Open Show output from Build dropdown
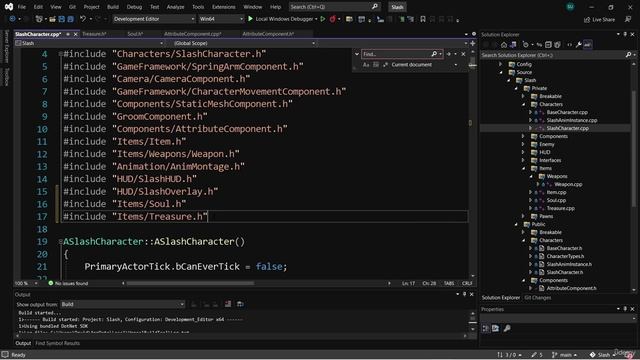This screenshot has height=360, width=640. coord(122,304)
